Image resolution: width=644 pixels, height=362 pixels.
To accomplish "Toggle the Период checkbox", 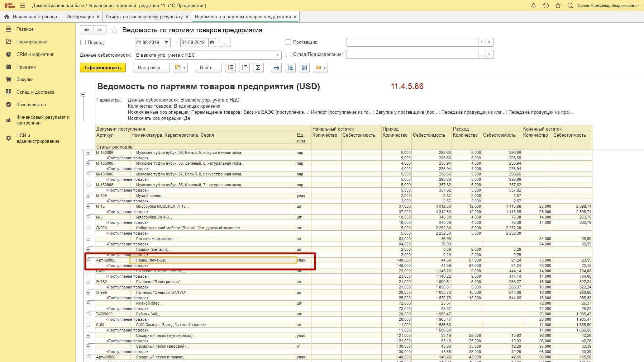I will pos(83,43).
